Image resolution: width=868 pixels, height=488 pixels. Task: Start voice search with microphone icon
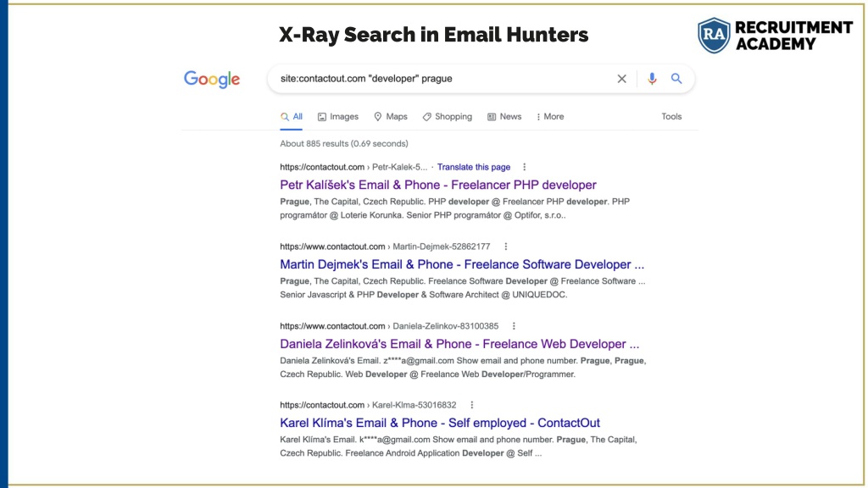tap(652, 79)
